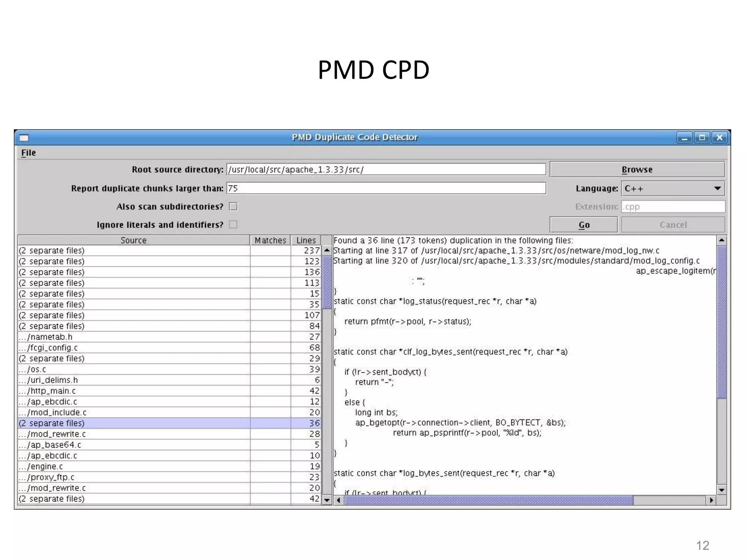Click code pane horizontal scroll right arrow
Screen dimensions: 747x560
click(711, 500)
